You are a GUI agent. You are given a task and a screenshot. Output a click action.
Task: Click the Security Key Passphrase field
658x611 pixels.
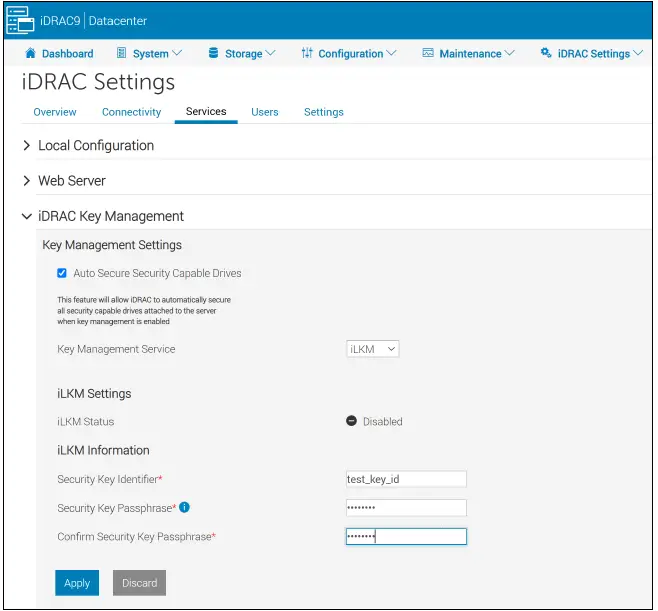406,508
